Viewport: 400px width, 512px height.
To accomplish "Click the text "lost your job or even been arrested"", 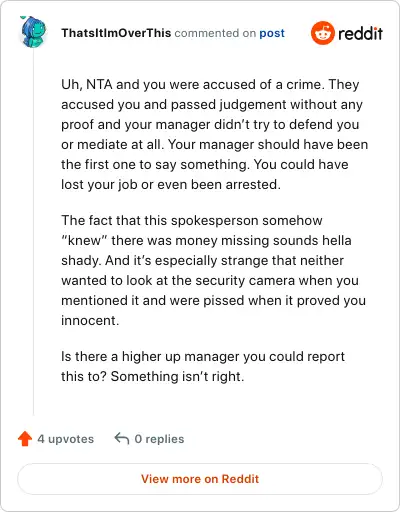I will coord(170,184).
